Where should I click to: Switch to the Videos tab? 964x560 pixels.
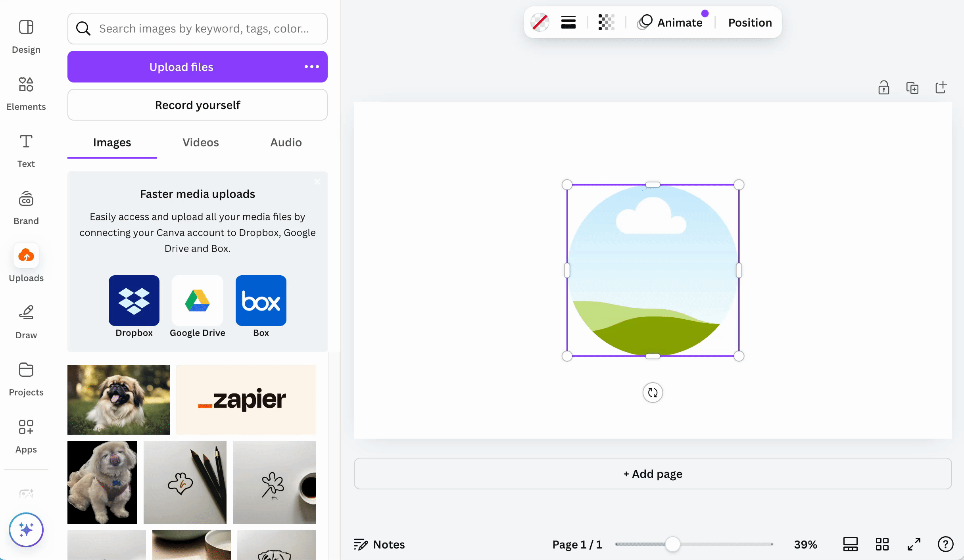pos(200,143)
